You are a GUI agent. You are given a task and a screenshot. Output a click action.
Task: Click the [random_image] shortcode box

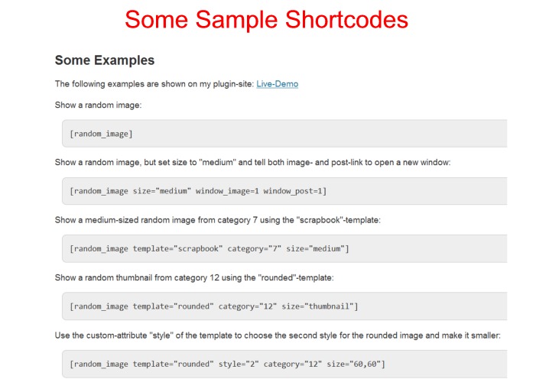point(284,134)
